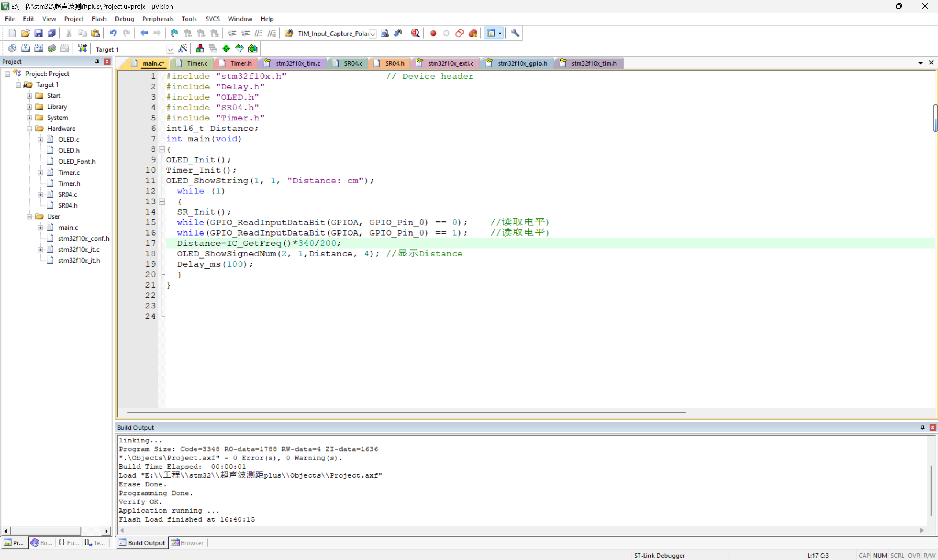Expand the Library folder in project tree
938x560 pixels.
click(x=29, y=107)
